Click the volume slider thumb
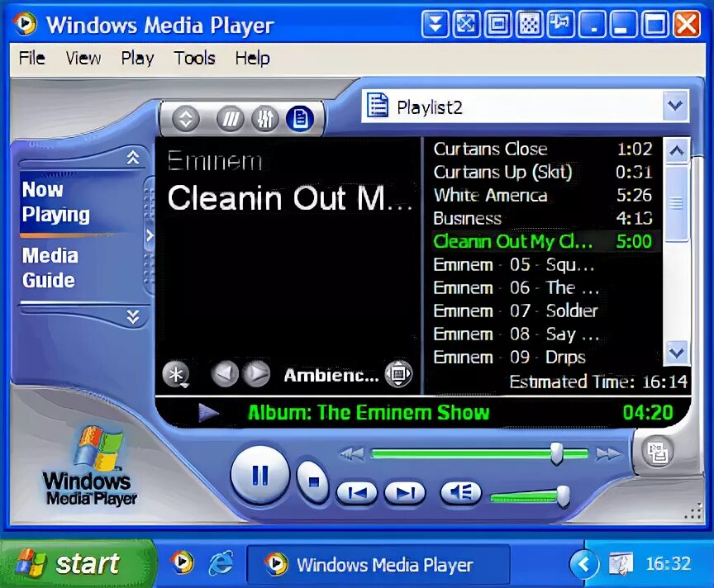714x588 pixels. (564, 496)
